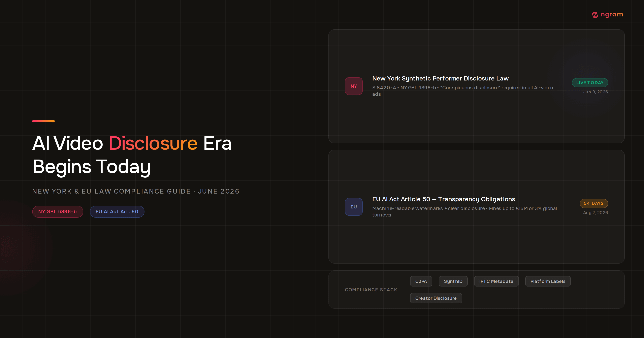Click the ngram brand name text

pos(612,14)
